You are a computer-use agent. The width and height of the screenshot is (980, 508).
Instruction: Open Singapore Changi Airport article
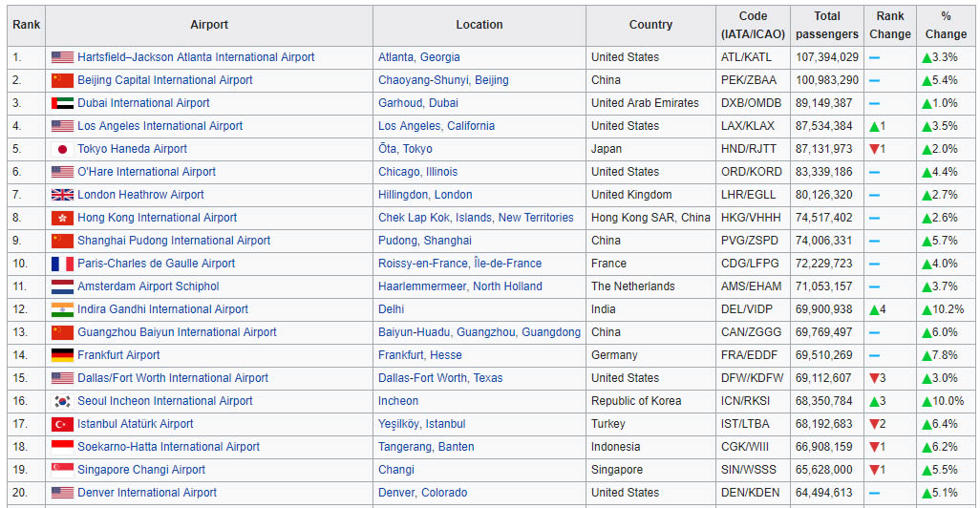tap(141, 470)
